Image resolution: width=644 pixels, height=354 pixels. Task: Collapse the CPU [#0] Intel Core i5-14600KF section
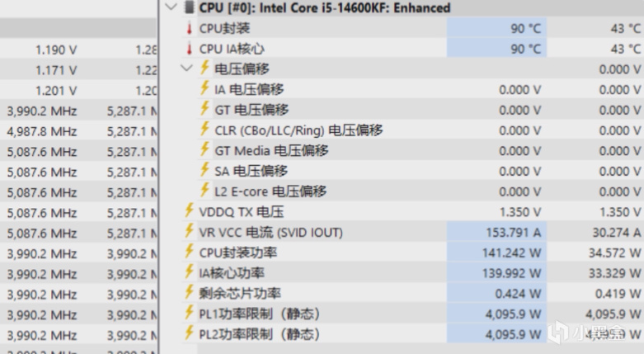171,7
